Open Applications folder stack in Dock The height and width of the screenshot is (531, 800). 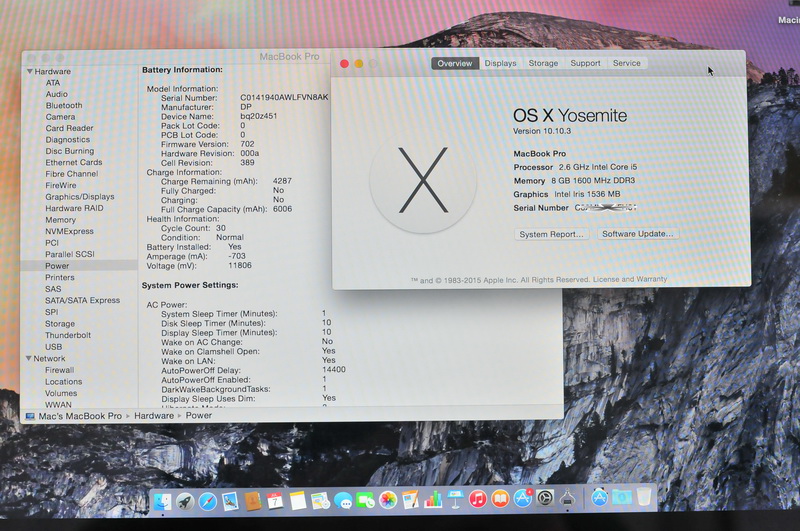tap(599, 497)
